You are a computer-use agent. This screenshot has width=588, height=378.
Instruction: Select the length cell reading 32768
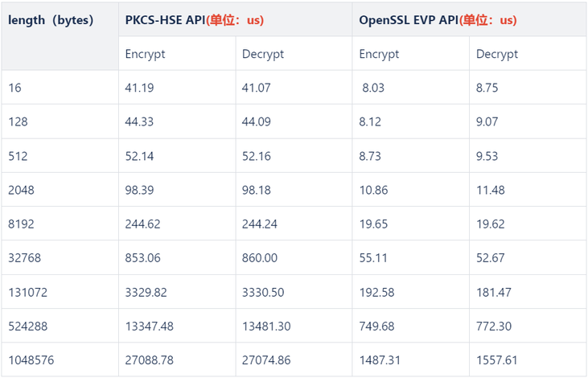click(60, 257)
